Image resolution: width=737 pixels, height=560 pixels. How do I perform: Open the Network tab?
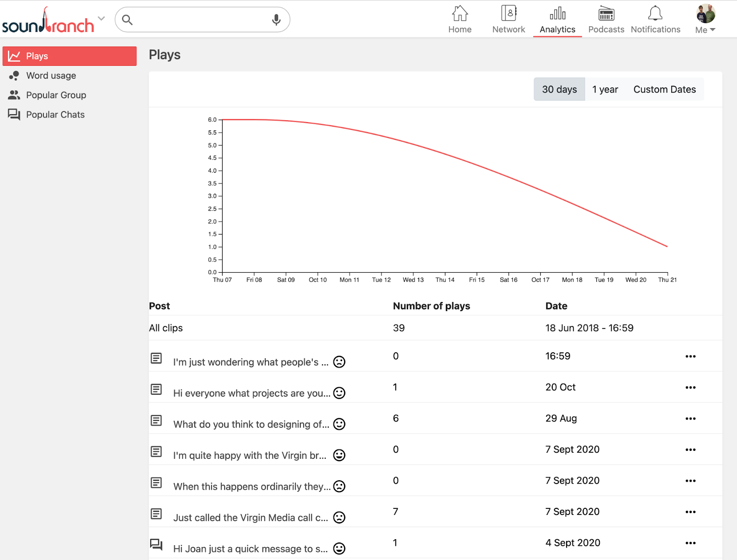pos(509,20)
